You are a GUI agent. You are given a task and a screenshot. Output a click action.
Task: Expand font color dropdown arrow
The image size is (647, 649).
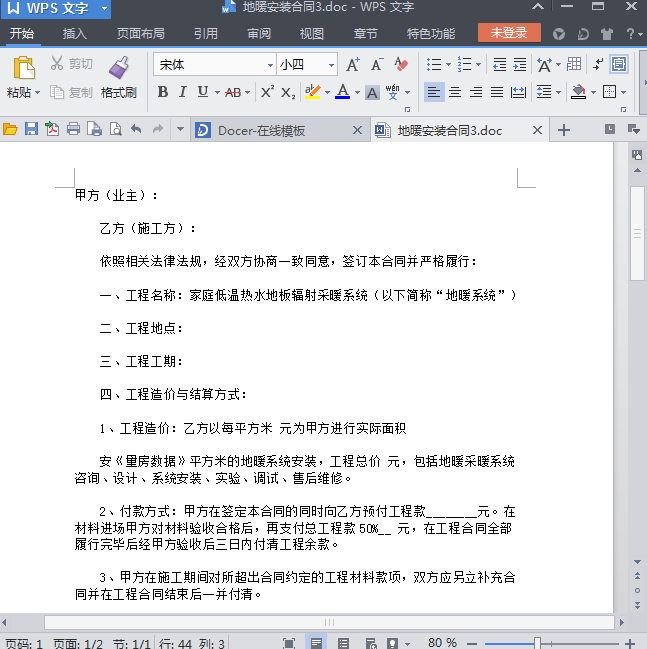[357, 93]
